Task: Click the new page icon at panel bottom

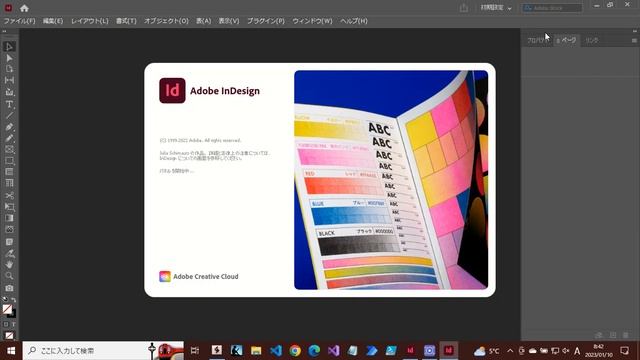Action: [613, 335]
